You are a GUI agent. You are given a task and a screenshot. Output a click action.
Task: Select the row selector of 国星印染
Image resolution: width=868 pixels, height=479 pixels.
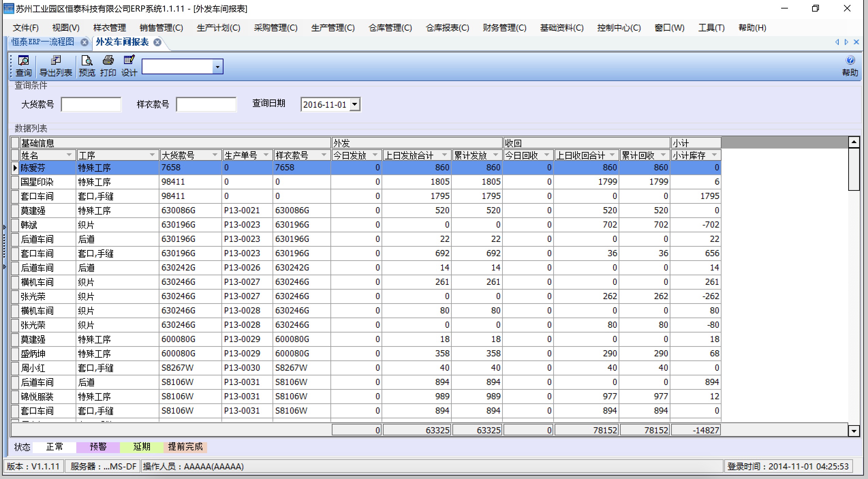[x=15, y=182]
